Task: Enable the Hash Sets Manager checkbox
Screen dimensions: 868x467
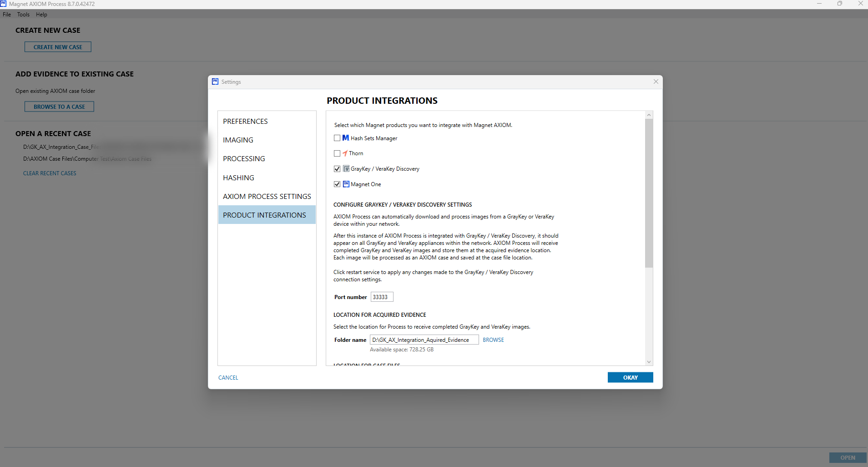Action: click(x=337, y=138)
